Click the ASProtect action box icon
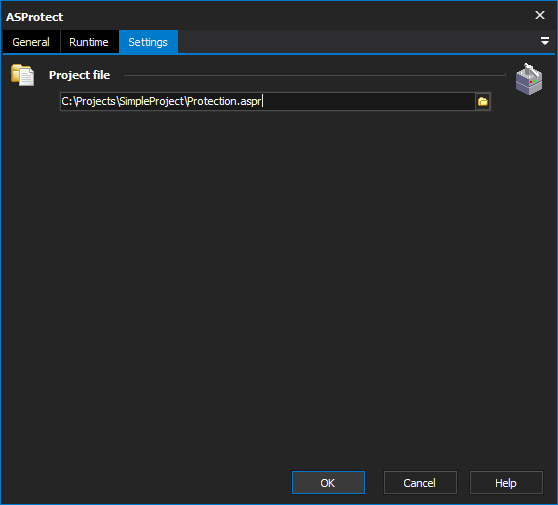 pyautogui.click(x=529, y=79)
